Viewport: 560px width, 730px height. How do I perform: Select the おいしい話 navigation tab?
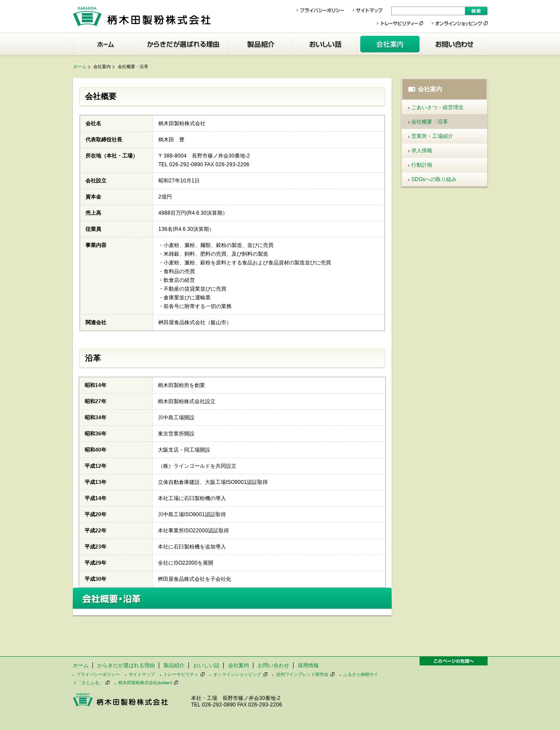(x=325, y=44)
